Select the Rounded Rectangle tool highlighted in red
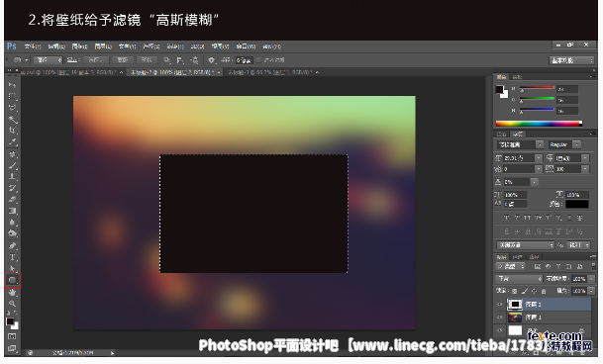 12,280
